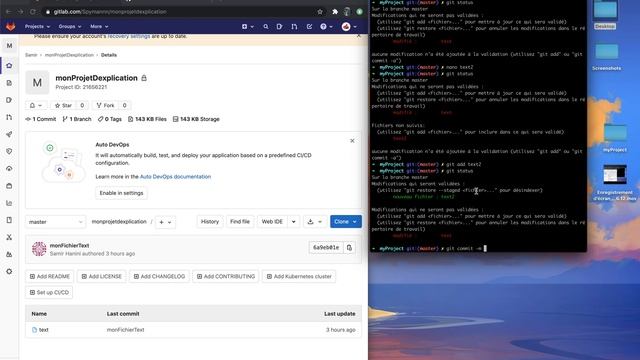Click the Web IDE button
Image resolution: width=640 pixels, height=360 pixels.
pyautogui.click(x=272, y=222)
